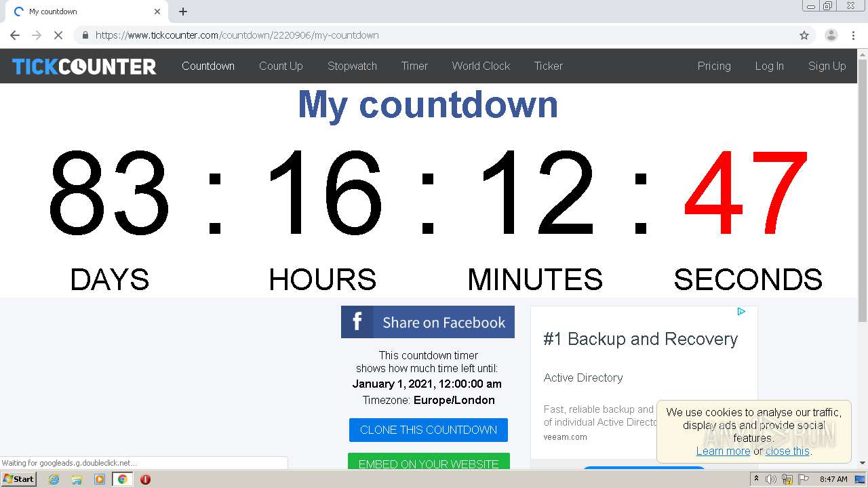This screenshot has width=868, height=488.
Task: Click the site padlock icon
Action: click(x=85, y=35)
